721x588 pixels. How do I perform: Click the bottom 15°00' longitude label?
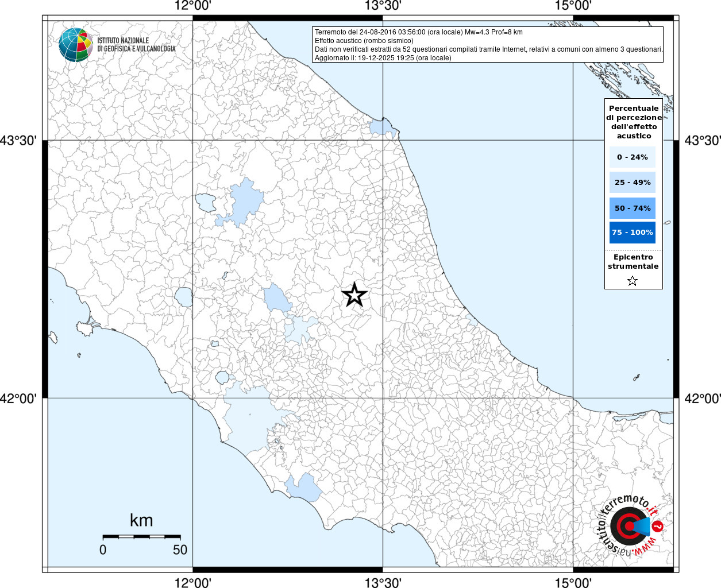coord(573,582)
